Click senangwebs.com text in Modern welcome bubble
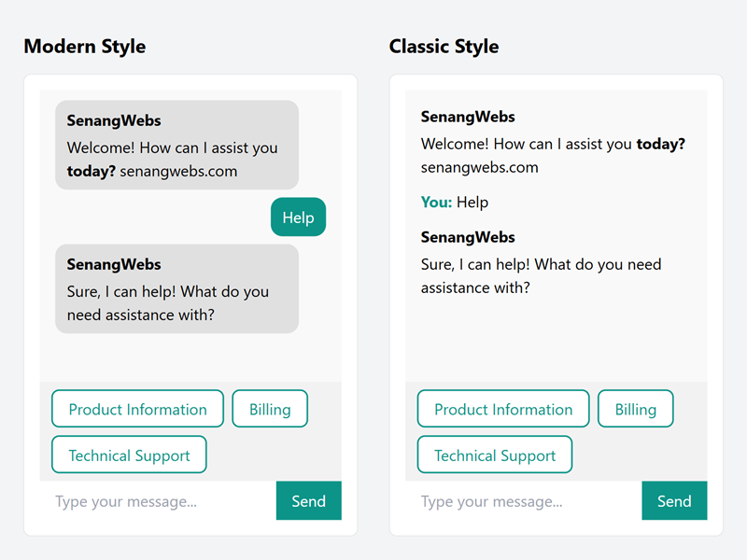Viewport: 747px width, 560px height. click(178, 172)
